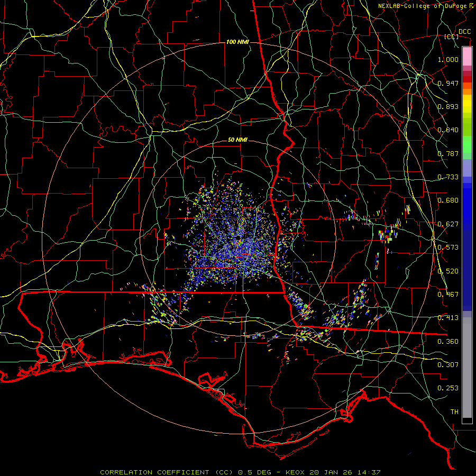Click the 0.253 legend value

click(x=448, y=388)
